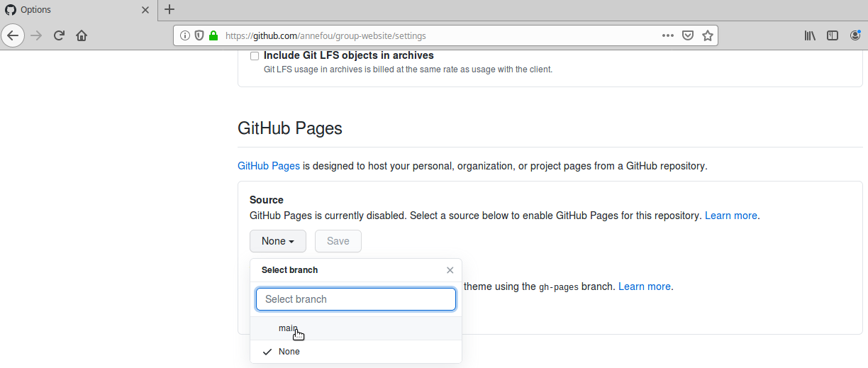Open the GitHub Pages link

pos(269,166)
